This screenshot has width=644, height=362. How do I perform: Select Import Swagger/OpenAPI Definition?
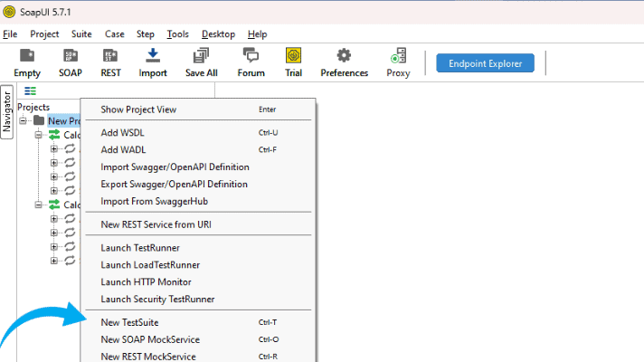[198, 167]
